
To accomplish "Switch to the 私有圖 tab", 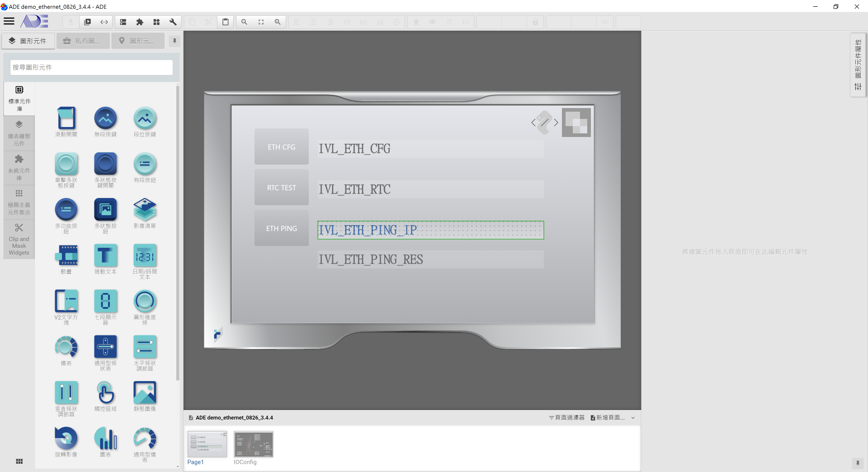I will click(83, 41).
